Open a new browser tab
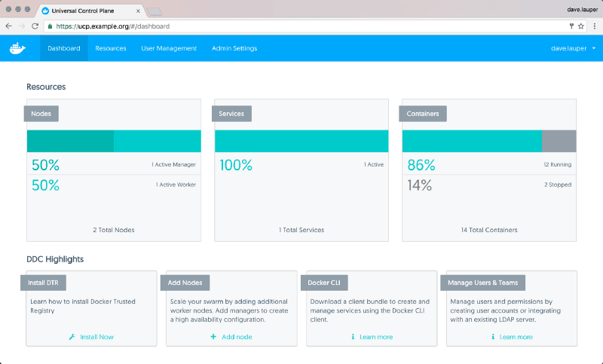The image size is (603, 364). (x=155, y=11)
